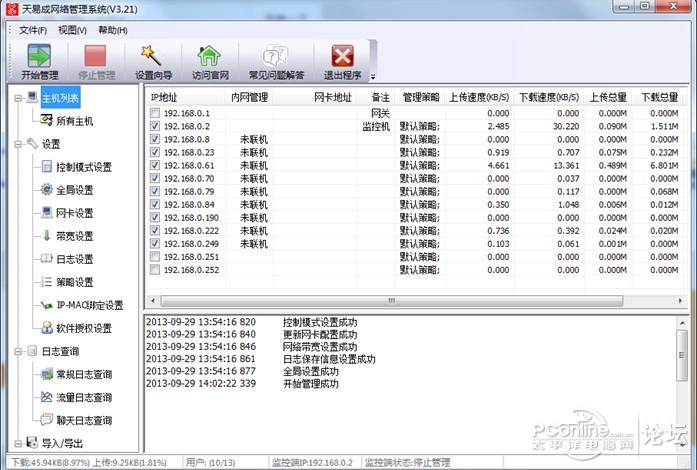Sort by 上传速度(KB/S) column header

coord(478,97)
